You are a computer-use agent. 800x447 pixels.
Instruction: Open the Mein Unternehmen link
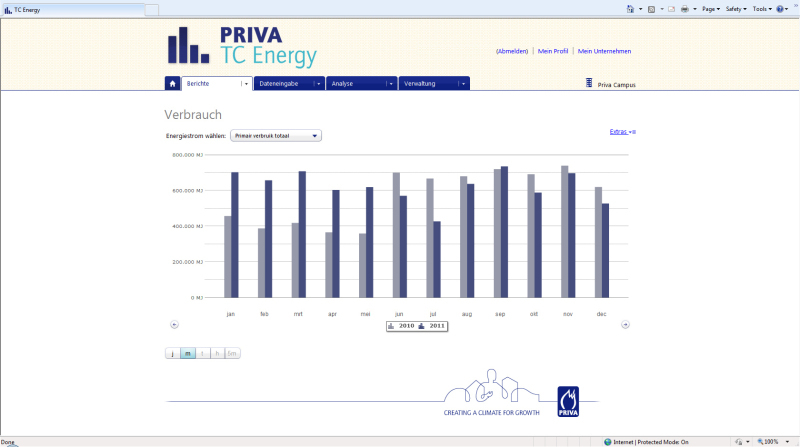[604, 51]
